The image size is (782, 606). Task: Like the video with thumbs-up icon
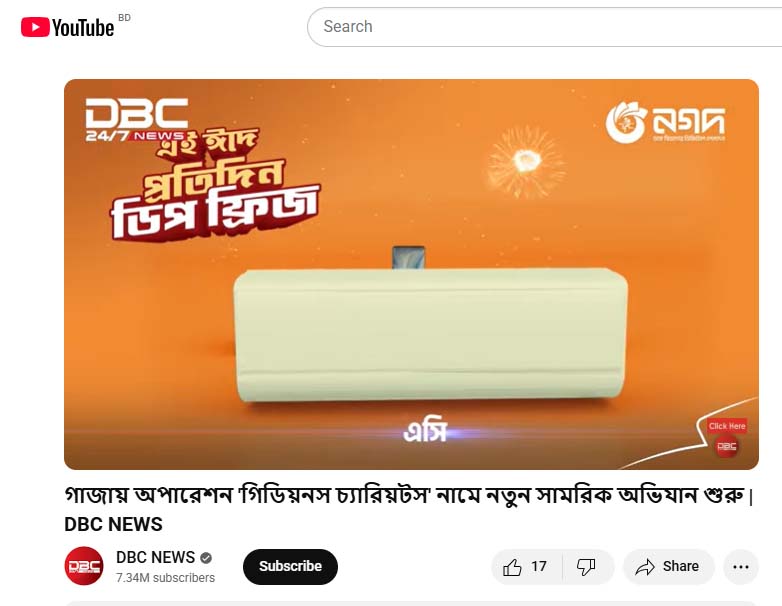point(512,567)
